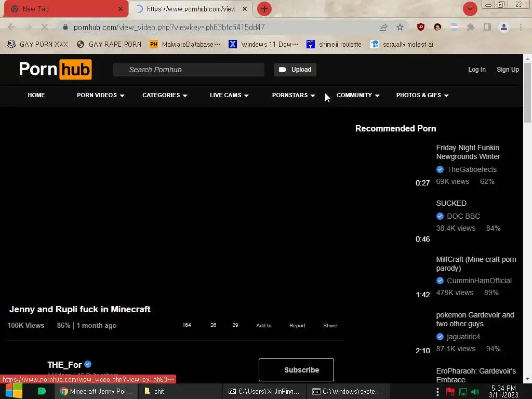Click the scrollbar up arrow
Viewport: 532px width, 399px height.
click(527, 59)
